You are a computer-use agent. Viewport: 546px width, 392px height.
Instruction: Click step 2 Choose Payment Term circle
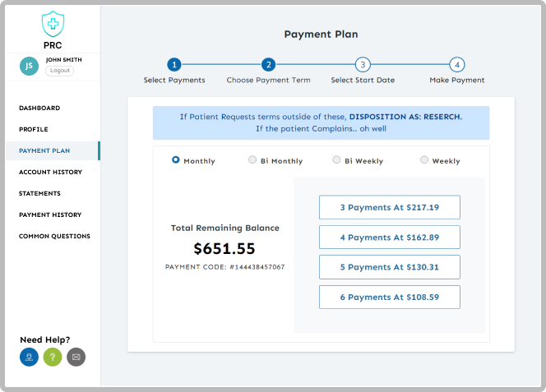point(268,65)
